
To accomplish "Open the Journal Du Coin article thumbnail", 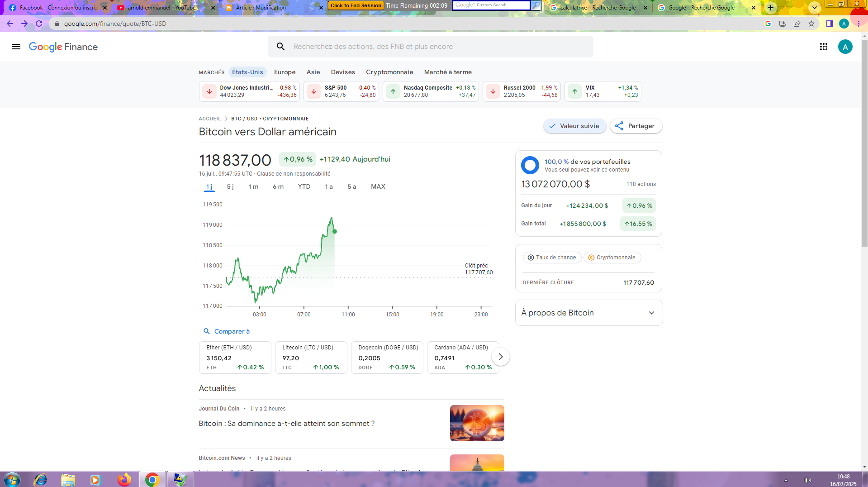I will click(x=477, y=423).
